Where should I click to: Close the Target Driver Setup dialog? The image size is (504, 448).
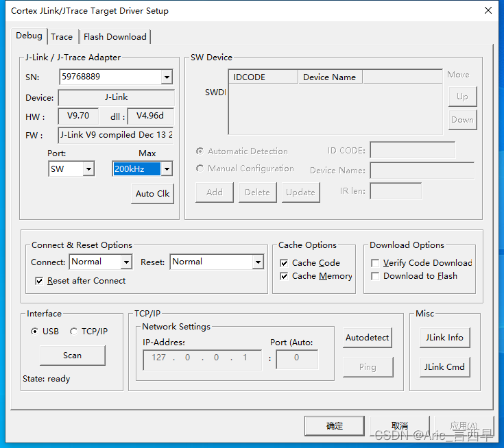coord(488,10)
